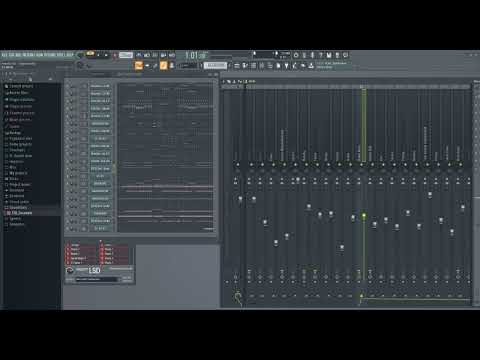Select the last channel button in Channel rack

pos(100,229)
